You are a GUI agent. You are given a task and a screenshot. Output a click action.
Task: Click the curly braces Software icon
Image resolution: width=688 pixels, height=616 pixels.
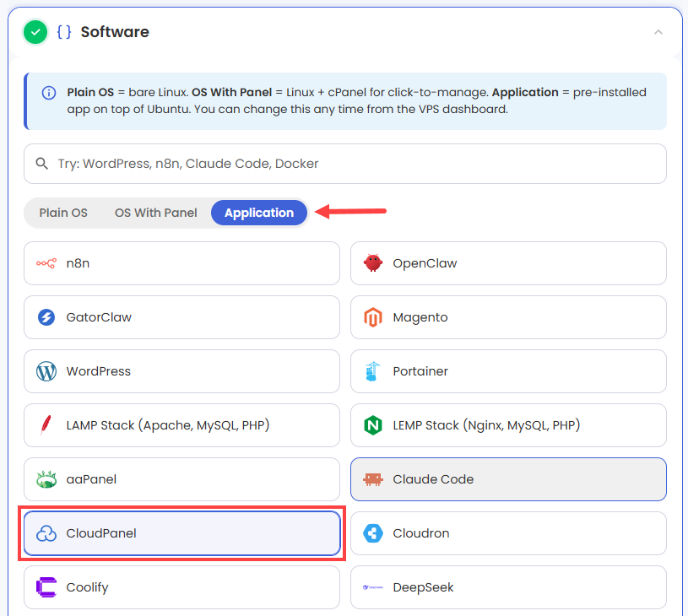[x=64, y=32]
